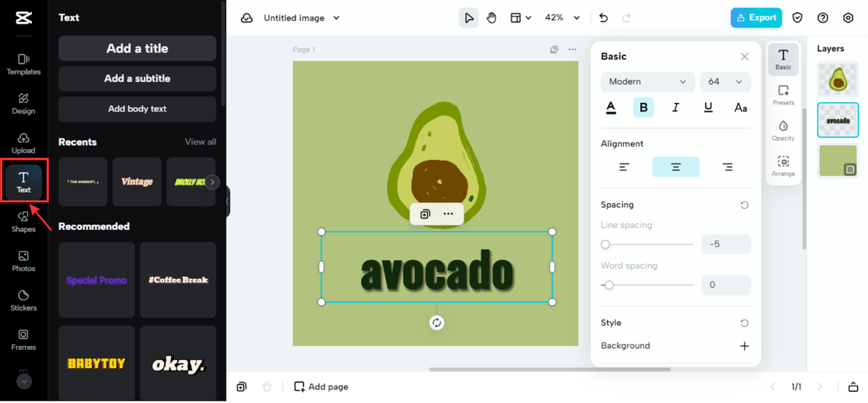Click the cloud save status icon

pyautogui.click(x=247, y=18)
